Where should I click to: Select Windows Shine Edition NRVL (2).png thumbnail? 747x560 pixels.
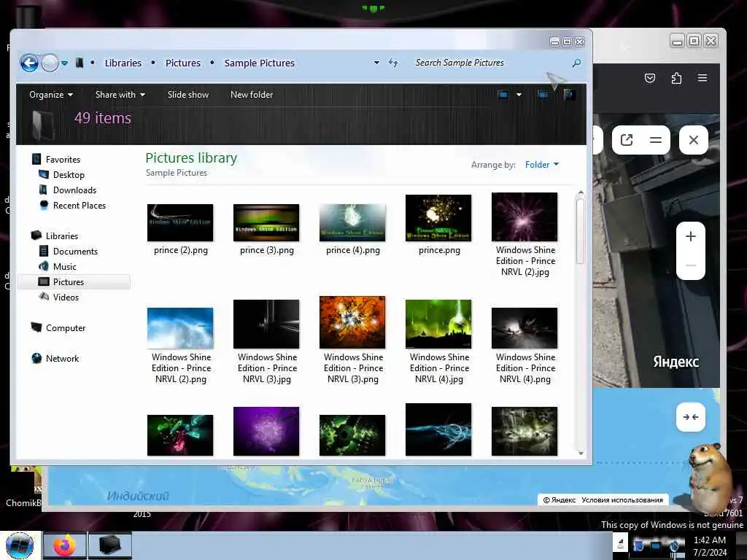[180, 328]
